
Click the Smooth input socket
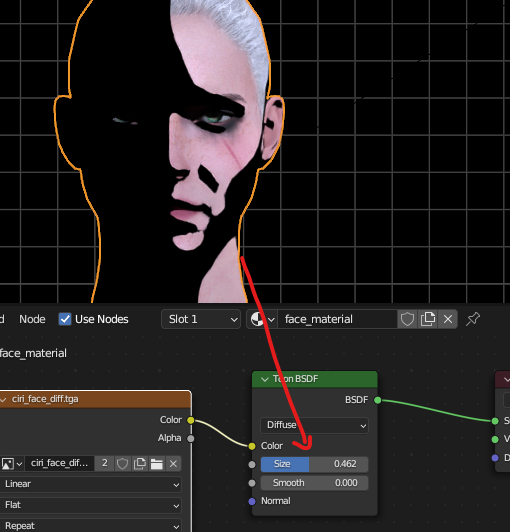pos(252,483)
